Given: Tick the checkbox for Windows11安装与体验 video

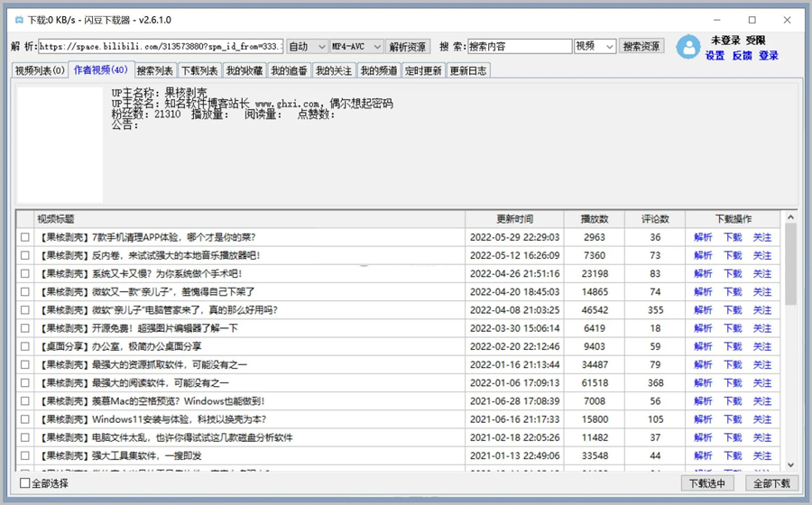Looking at the screenshot, I should point(25,419).
